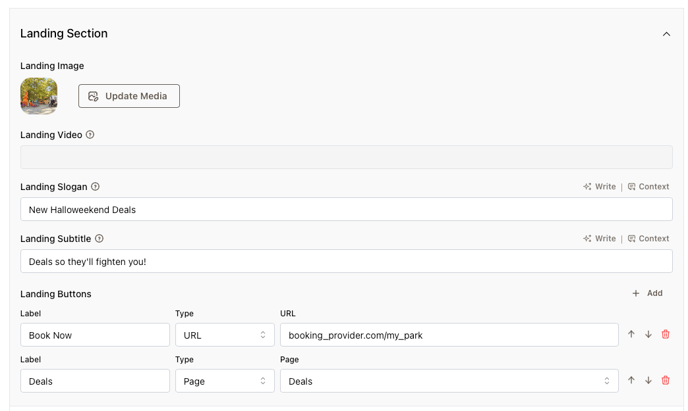
Task: Open Type dropdown for Deals button
Action: 224,381
